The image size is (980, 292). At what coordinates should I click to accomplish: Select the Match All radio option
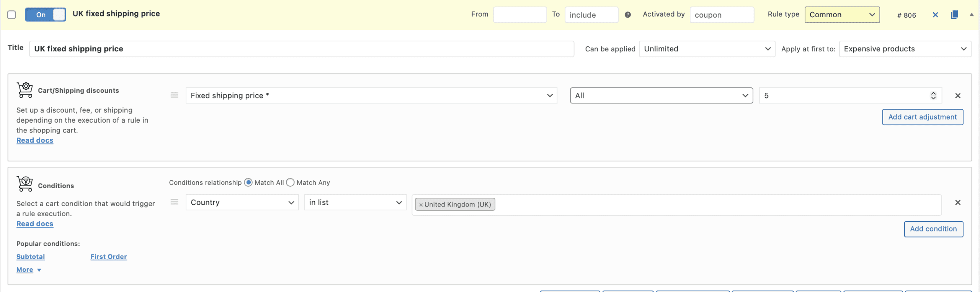click(248, 182)
